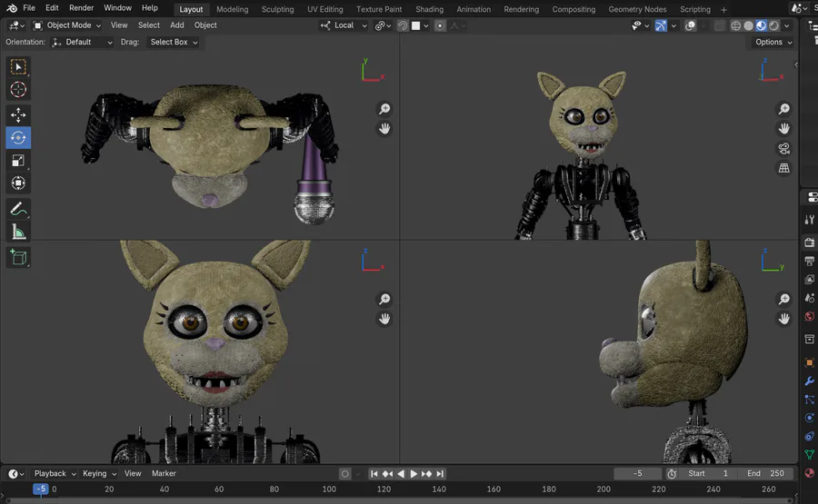Click the Blender logo menu
Screen dimensions: 818x504
(x=12, y=8)
